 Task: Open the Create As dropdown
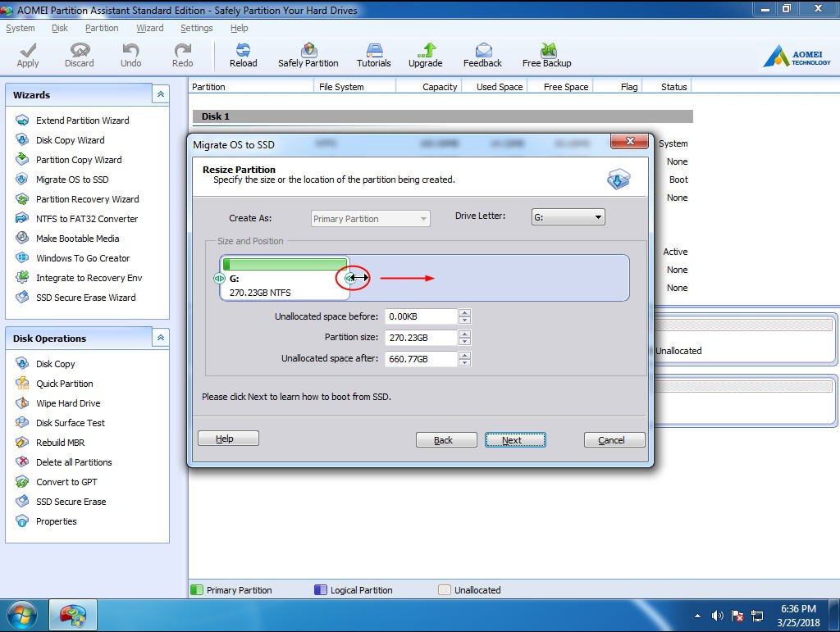(x=370, y=219)
